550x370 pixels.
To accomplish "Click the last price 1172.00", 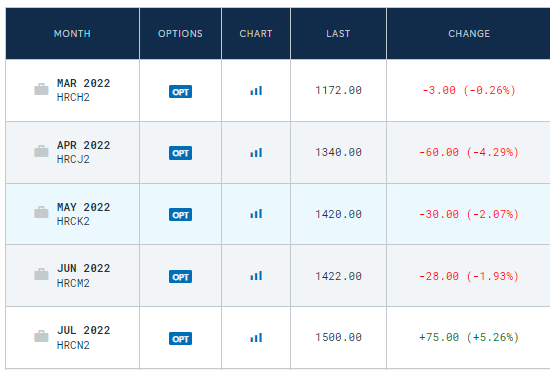I will point(338,90).
